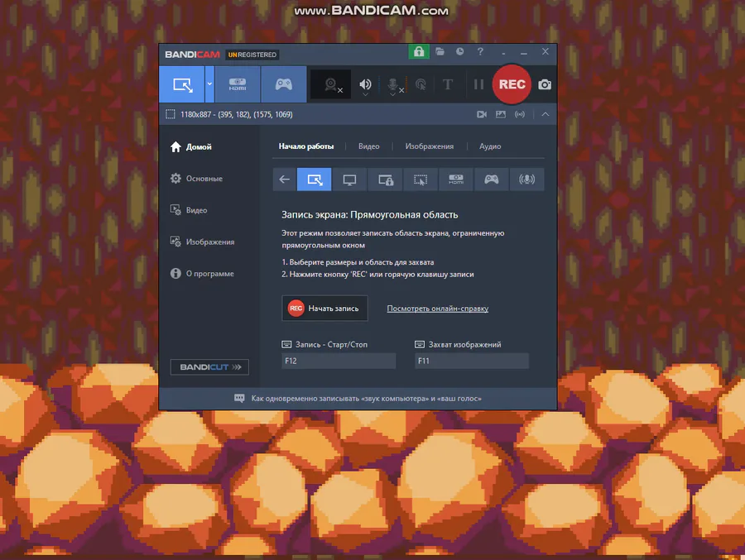The width and height of the screenshot is (745, 560).
Task: Switch to Начало работы tab
Action: click(x=306, y=146)
